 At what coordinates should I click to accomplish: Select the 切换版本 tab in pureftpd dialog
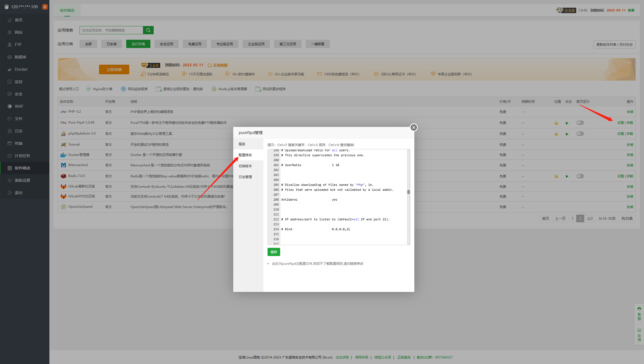click(248, 166)
